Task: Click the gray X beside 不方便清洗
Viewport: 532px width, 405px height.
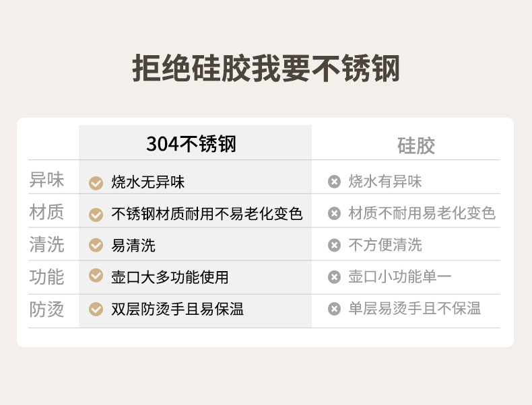Action: point(334,246)
